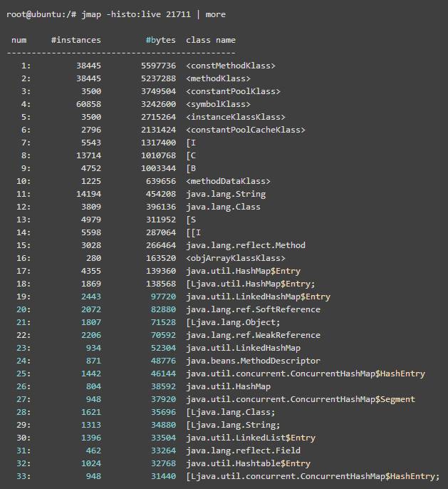Select the <symbolKlass> class name
Viewport: 448px width, 489px height.
click(x=218, y=104)
